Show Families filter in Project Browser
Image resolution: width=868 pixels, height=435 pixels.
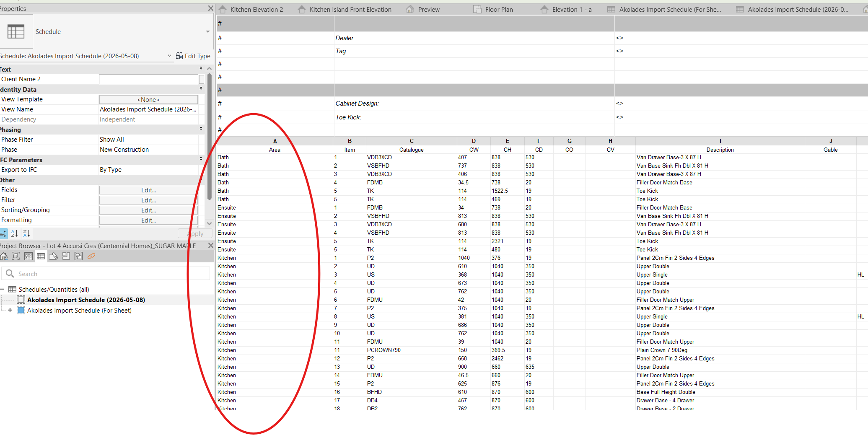pos(66,256)
